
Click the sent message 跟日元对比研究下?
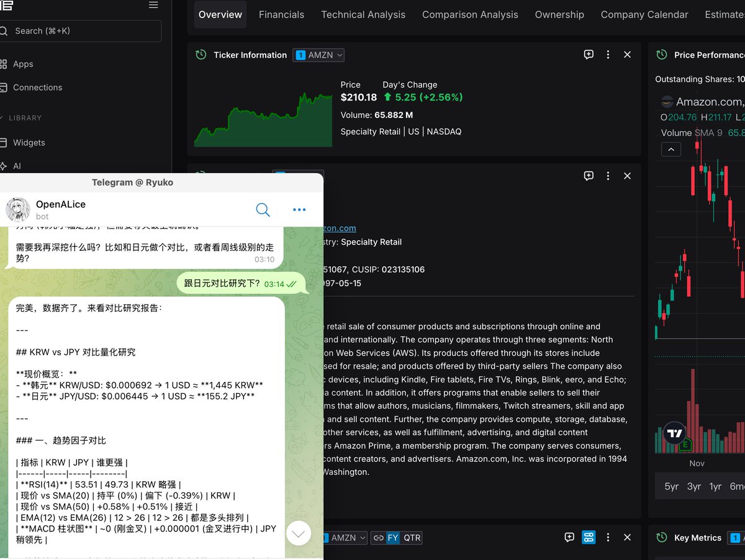240,283
